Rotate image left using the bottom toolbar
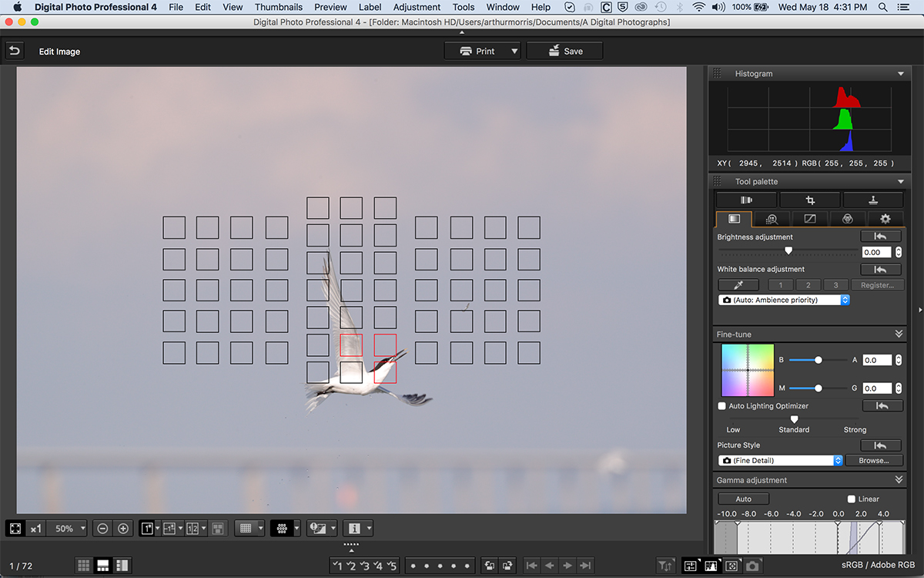924x578 pixels. click(x=490, y=566)
